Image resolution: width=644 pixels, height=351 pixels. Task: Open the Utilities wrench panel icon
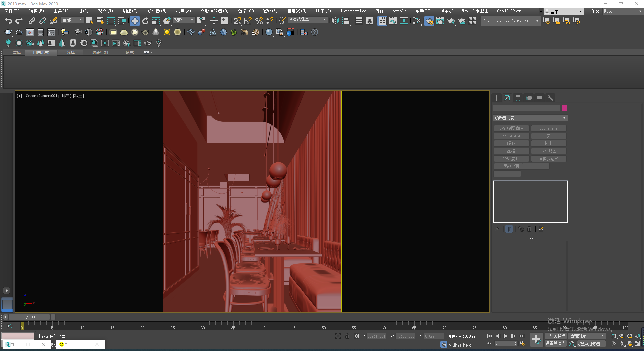pos(550,98)
